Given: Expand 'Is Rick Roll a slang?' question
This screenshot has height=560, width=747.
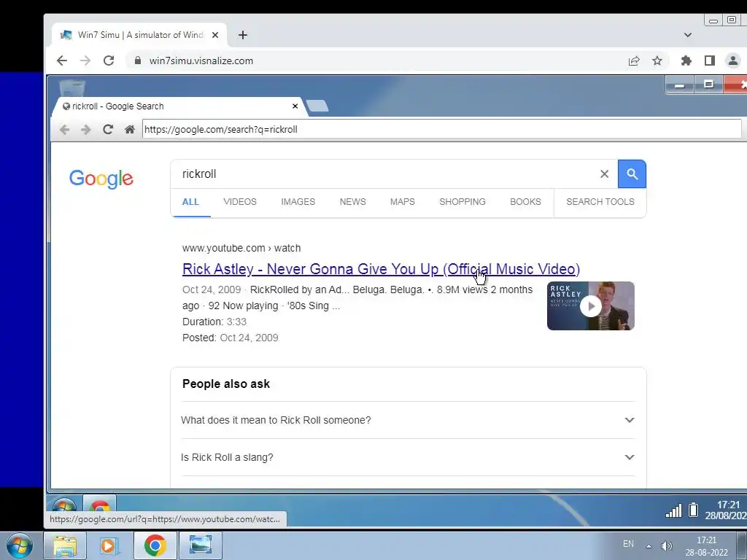Looking at the screenshot, I should [x=408, y=457].
